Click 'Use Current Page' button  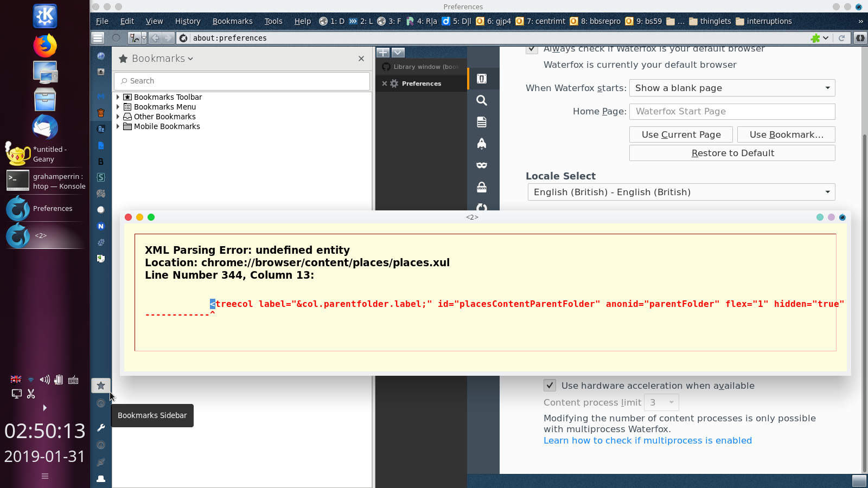(x=681, y=134)
